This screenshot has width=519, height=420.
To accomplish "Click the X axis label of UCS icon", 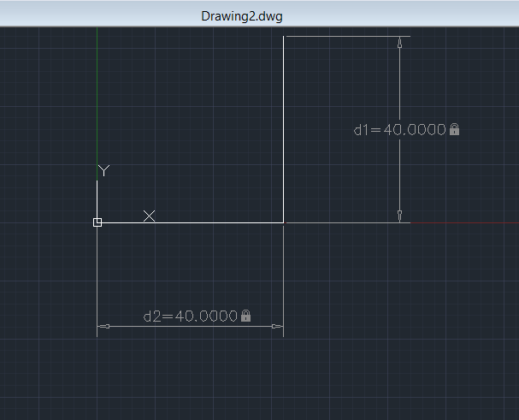I will [150, 216].
